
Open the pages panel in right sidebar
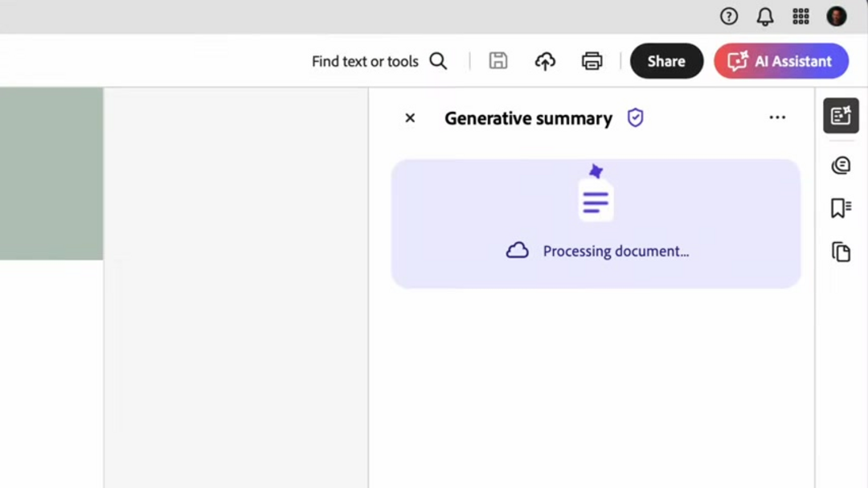point(841,252)
